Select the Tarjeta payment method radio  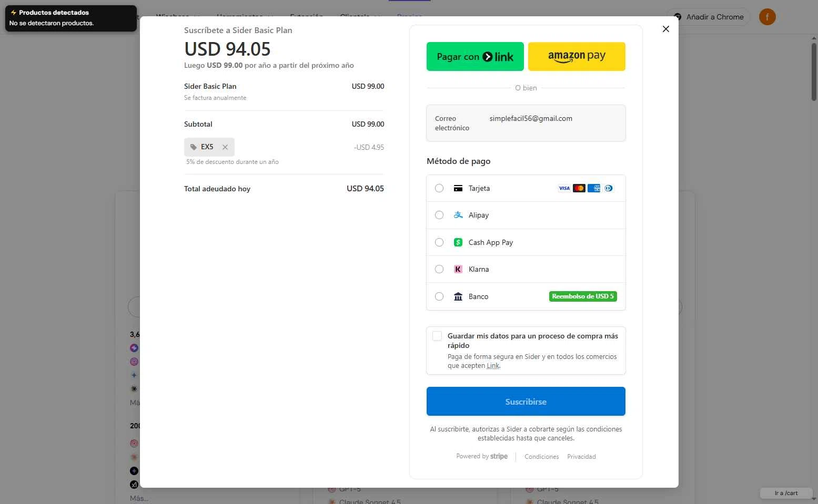coord(439,188)
